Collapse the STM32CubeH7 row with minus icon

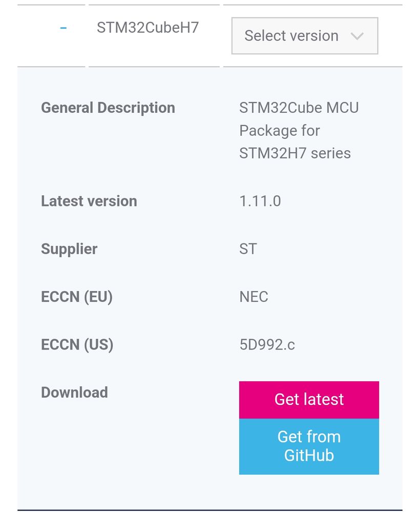tap(63, 28)
